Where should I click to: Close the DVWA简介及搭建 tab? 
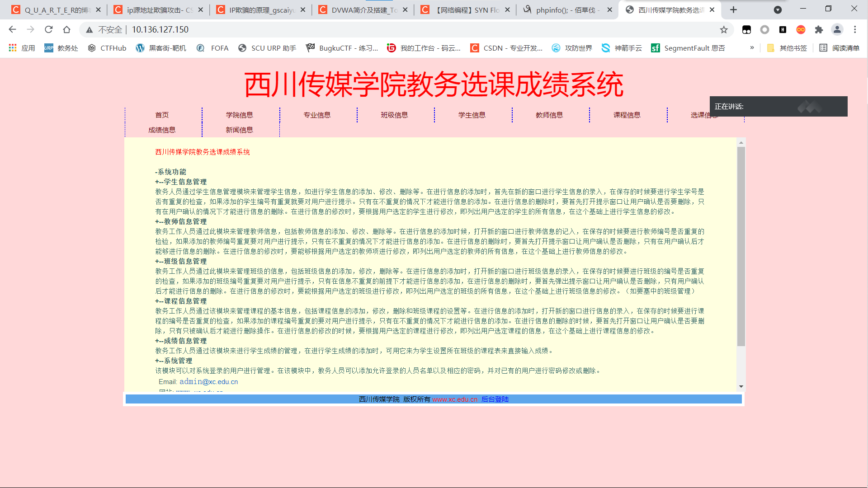coord(405,9)
